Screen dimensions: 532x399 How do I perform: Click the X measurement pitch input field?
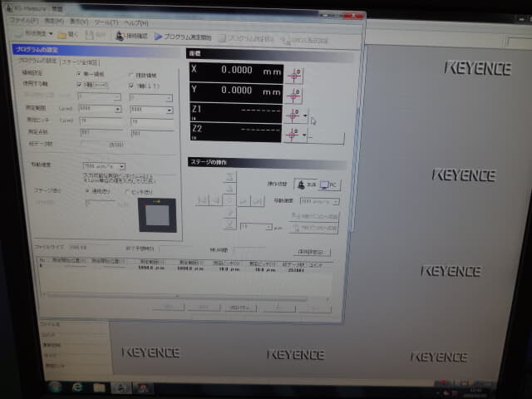(x=101, y=121)
